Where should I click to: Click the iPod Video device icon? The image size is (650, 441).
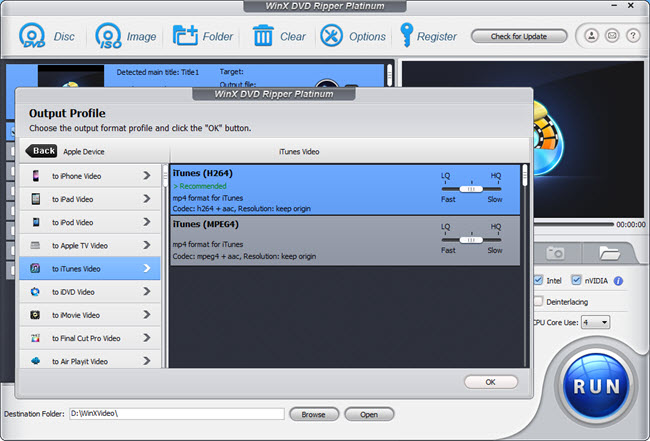click(36, 222)
